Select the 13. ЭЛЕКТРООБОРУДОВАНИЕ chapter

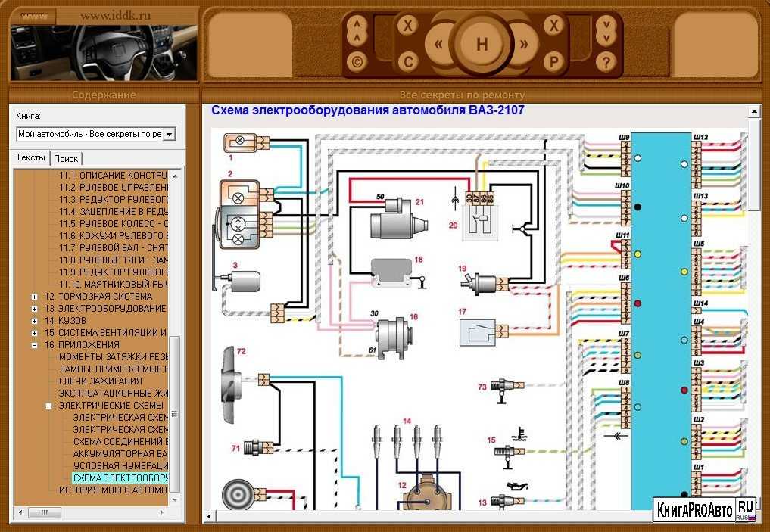coord(105,309)
